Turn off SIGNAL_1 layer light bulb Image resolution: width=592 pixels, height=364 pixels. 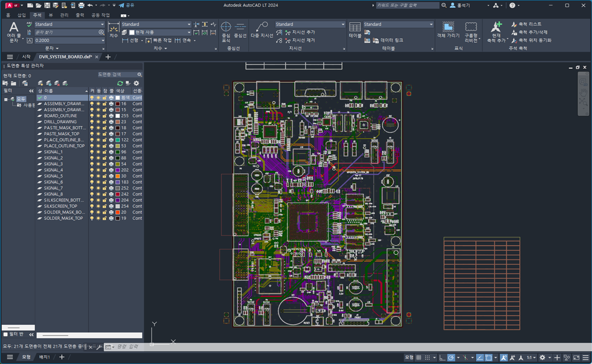(x=92, y=152)
